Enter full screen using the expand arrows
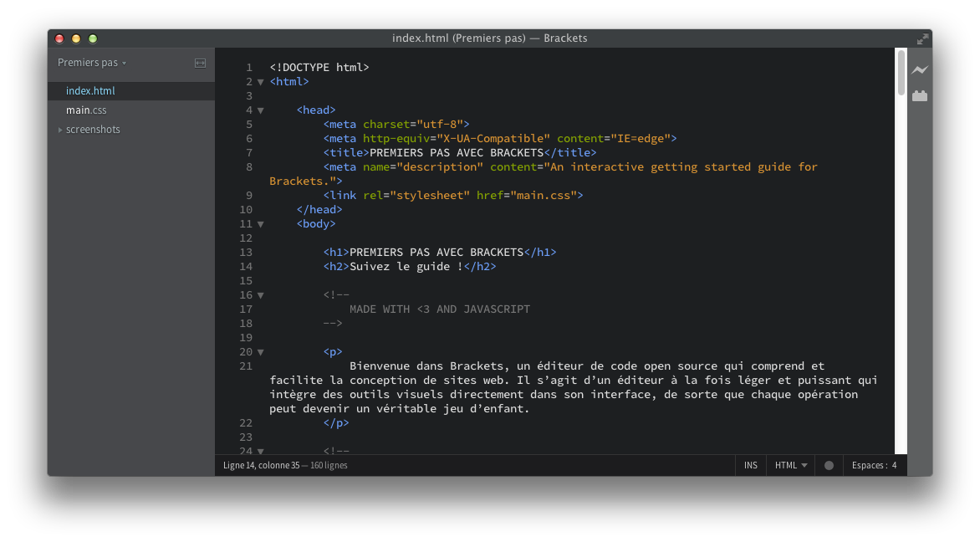980x542 pixels. [x=922, y=38]
